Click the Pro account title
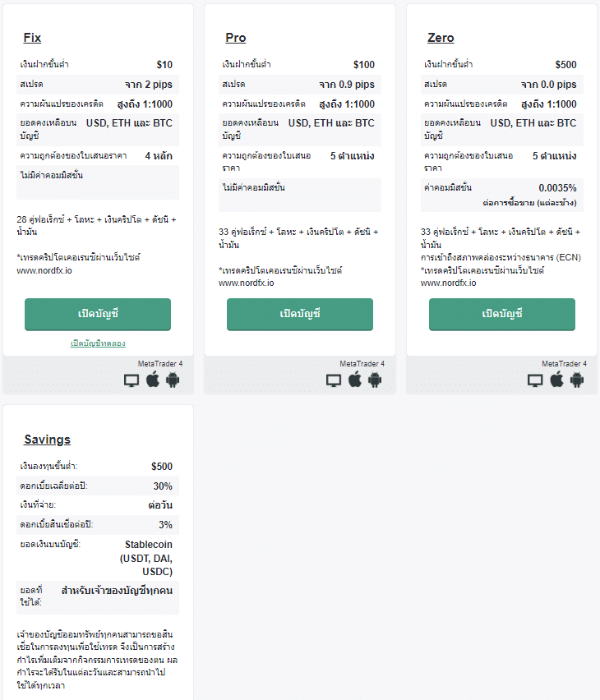The image size is (600, 700). (x=235, y=38)
